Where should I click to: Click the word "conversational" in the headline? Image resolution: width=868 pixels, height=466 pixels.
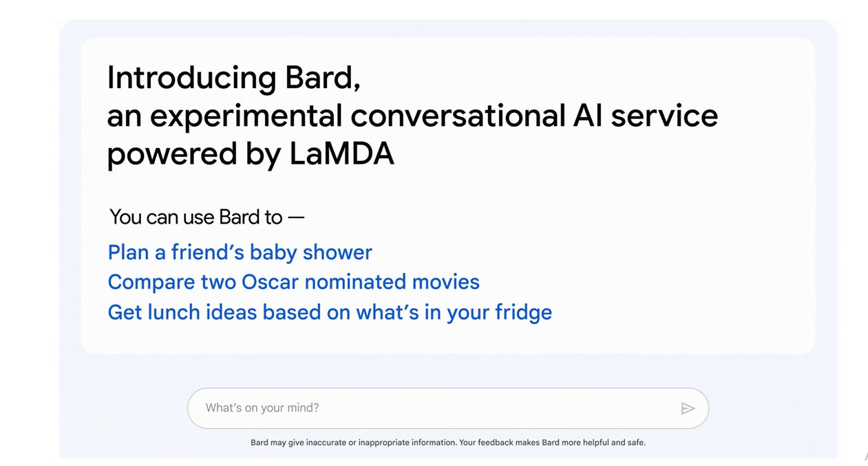pyautogui.click(x=458, y=116)
